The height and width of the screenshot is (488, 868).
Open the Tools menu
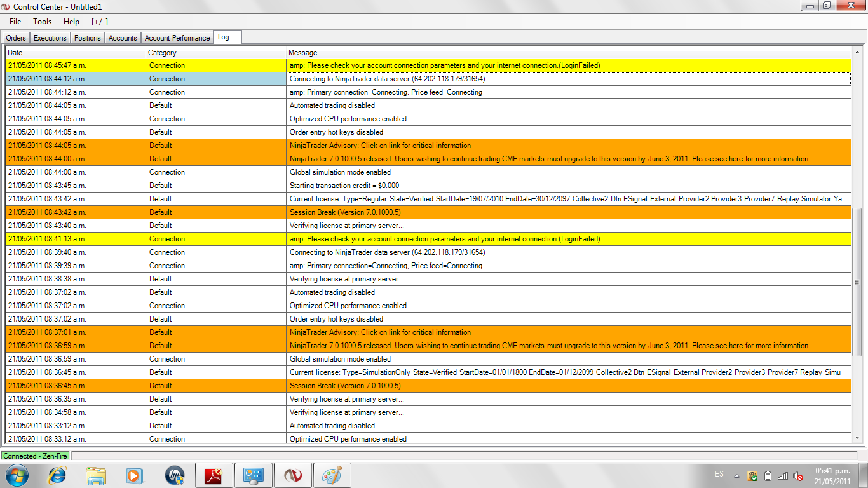click(x=43, y=22)
